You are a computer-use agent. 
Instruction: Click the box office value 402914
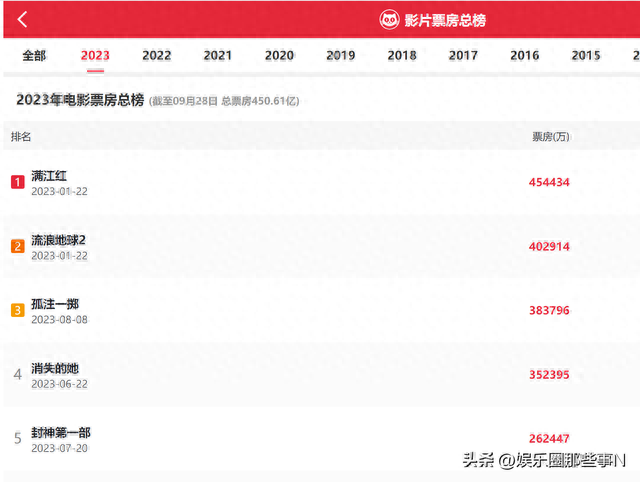(549, 247)
